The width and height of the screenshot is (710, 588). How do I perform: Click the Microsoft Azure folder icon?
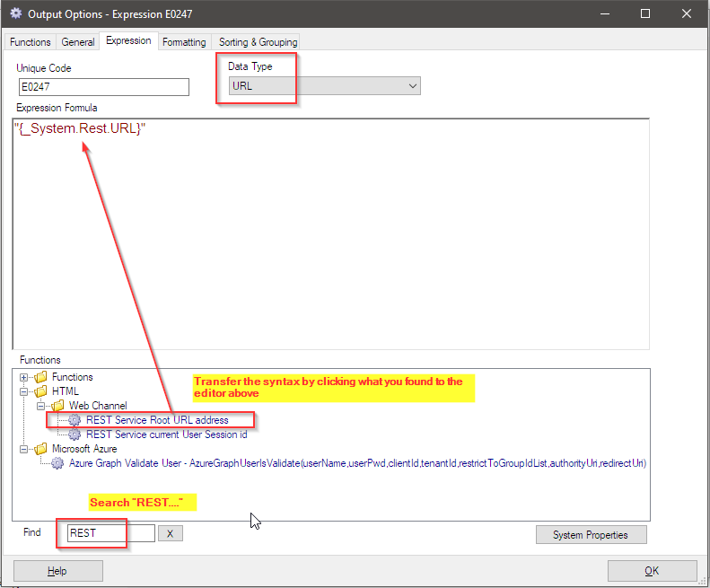click(x=40, y=449)
